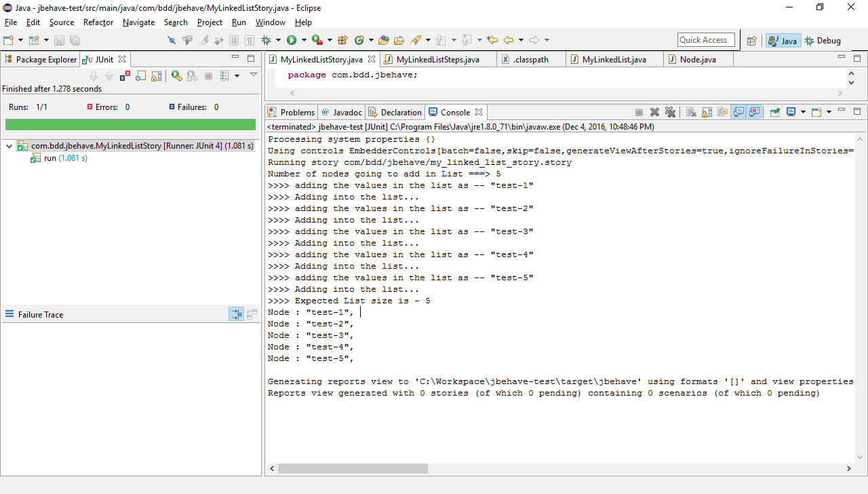
Task: Switch to the MyLinkedListSteps.java editor tab
Action: click(x=437, y=60)
